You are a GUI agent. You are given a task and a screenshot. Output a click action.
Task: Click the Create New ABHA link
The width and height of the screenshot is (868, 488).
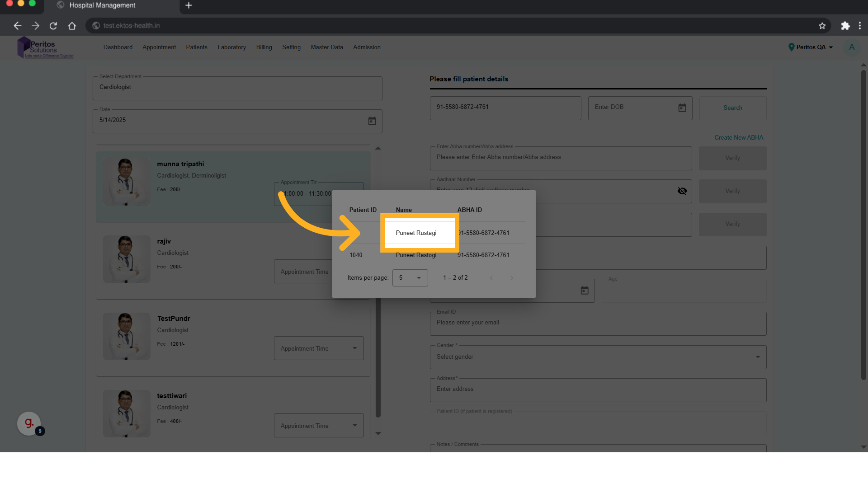(738, 137)
